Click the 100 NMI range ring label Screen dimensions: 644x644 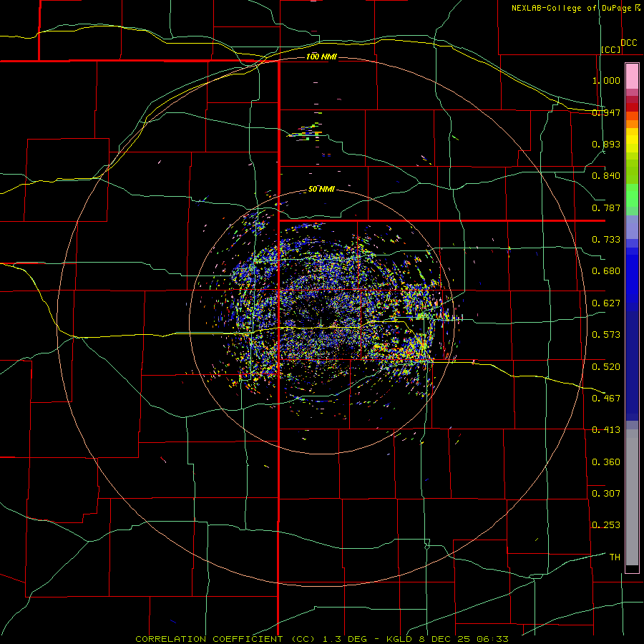pyautogui.click(x=321, y=57)
